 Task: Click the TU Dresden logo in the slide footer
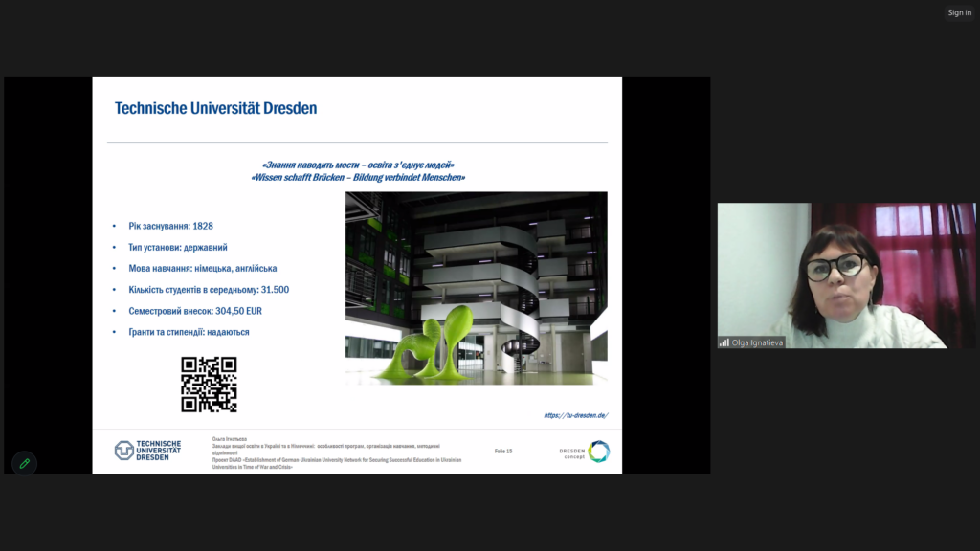[147, 451]
